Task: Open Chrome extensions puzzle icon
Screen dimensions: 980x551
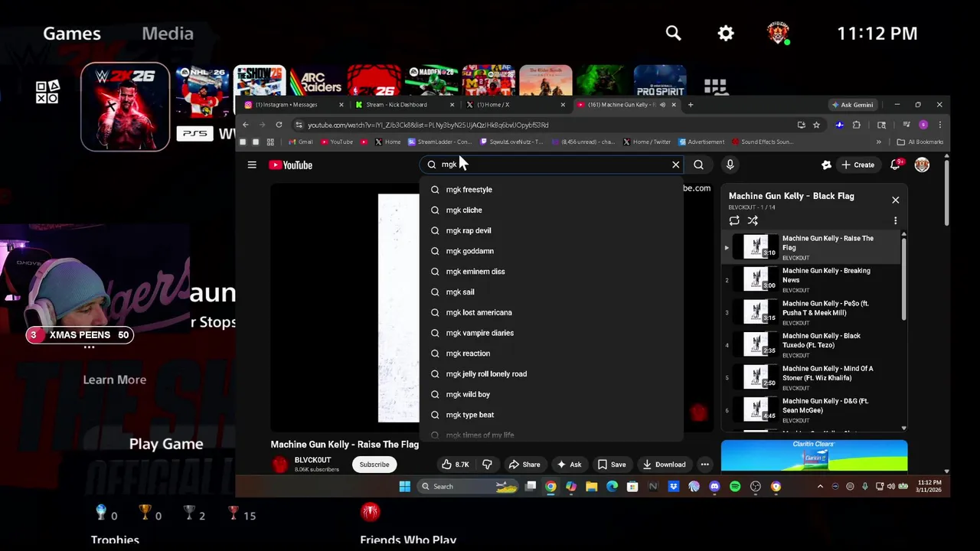Action: (x=857, y=125)
